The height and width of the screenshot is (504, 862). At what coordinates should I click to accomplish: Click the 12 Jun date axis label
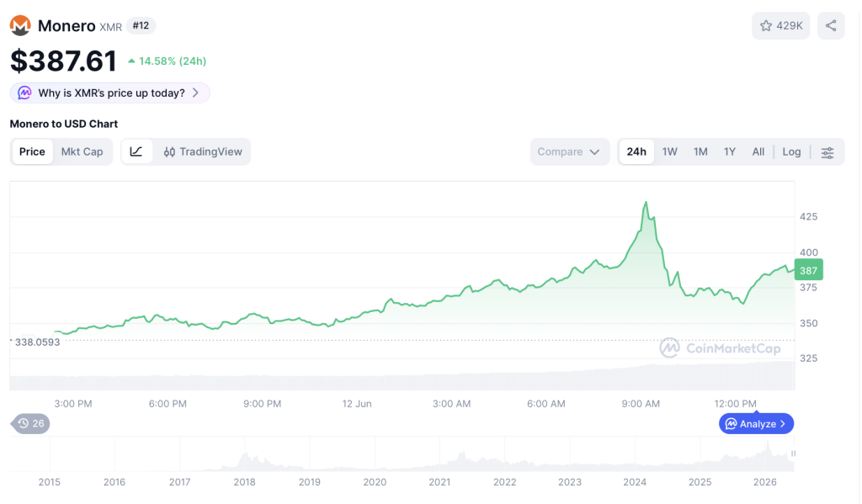(357, 404)
